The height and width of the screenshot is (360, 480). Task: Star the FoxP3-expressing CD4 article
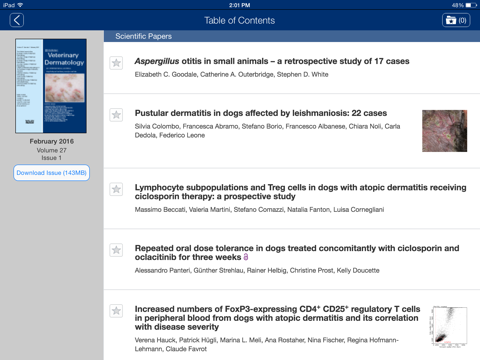(116, 311)
